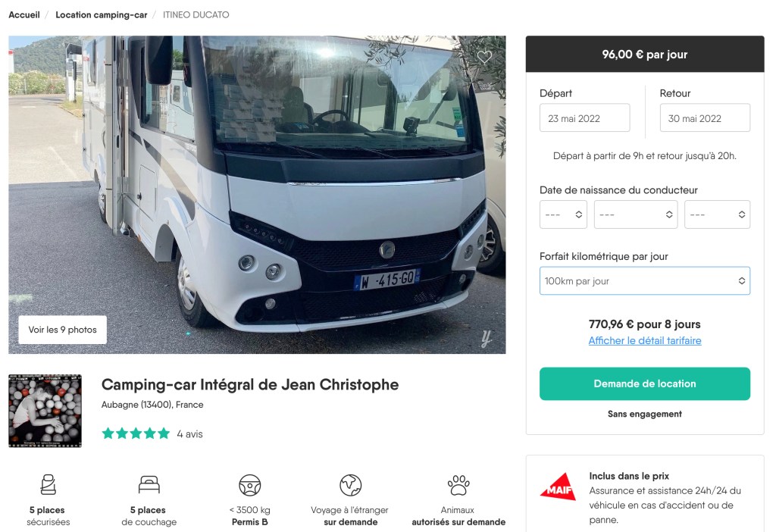Click the MAIF insurance logo

[558, 487]
